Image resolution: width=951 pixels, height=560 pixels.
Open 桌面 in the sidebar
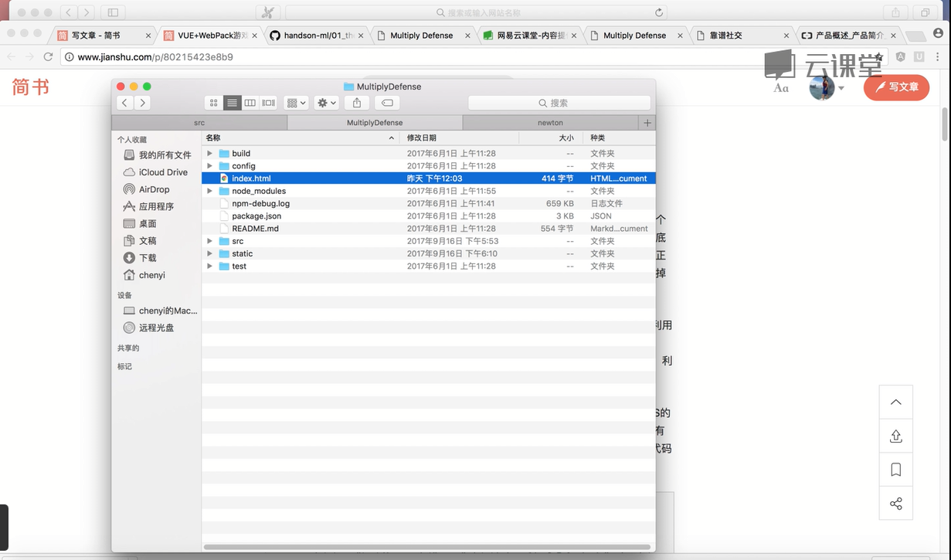(140, 223)
